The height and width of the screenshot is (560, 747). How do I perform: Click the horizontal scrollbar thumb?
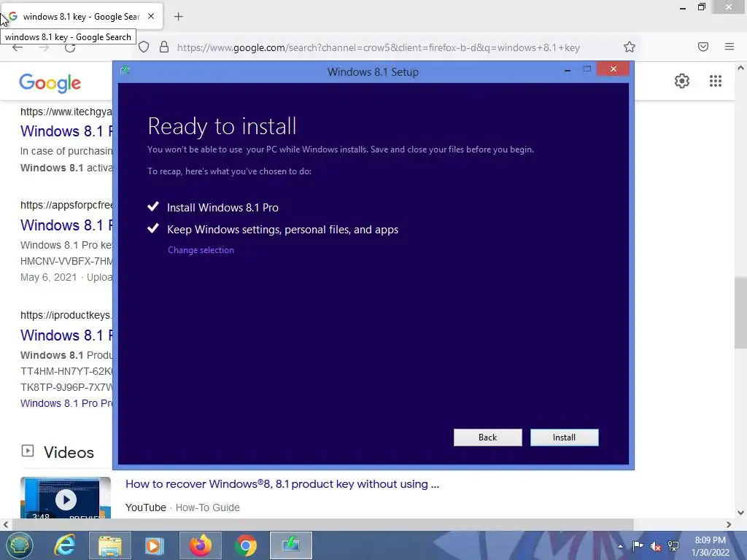(322, 525)
